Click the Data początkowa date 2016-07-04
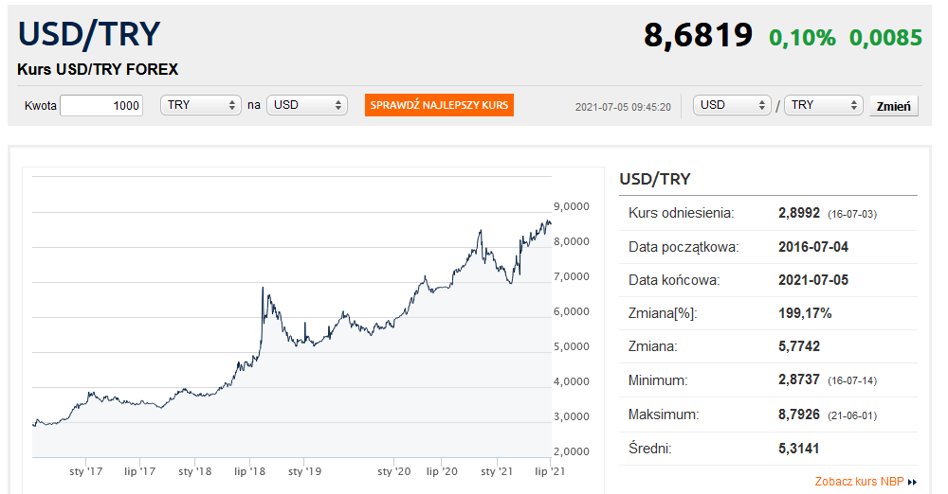948x494 pixels. coord(813,246)
